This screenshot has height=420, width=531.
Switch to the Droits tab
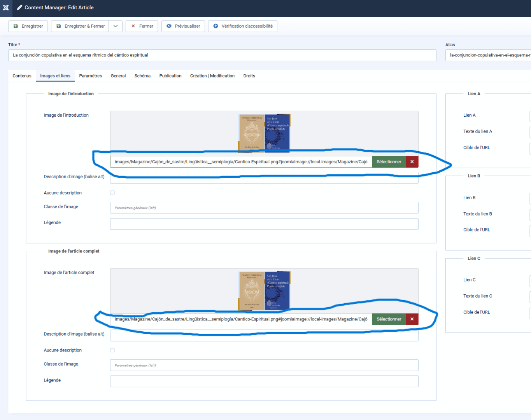pyautogui.click(x=249, y=76)
